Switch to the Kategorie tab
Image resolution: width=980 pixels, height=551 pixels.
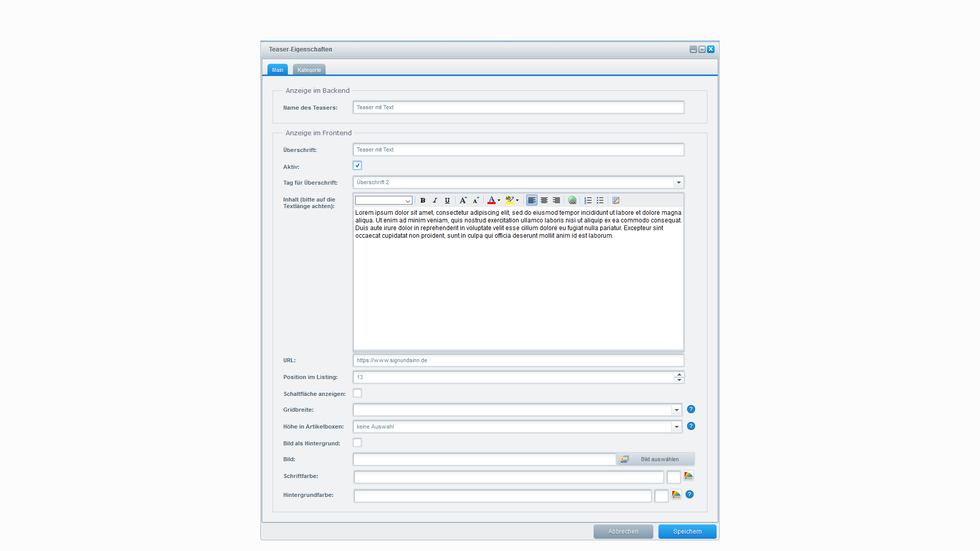(308, 69)
